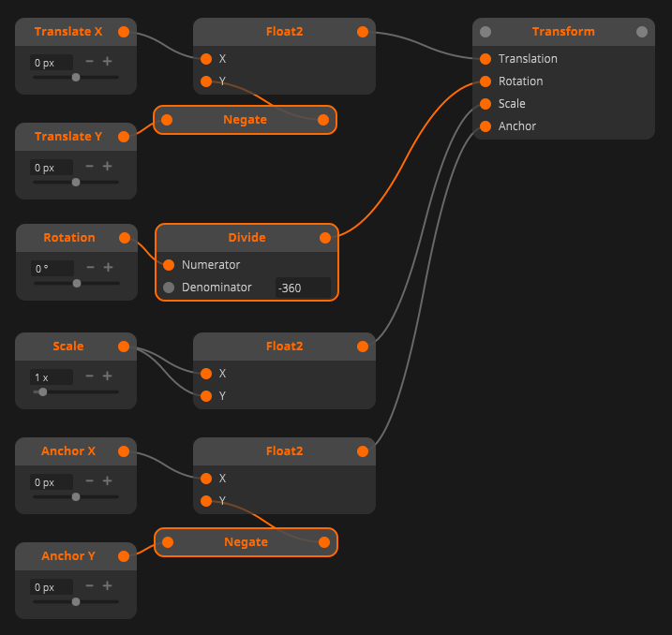The width and height of the screenshot is (672, 635).
Task: Decrease Rotation value with the minus button
Action: [90, 268]
